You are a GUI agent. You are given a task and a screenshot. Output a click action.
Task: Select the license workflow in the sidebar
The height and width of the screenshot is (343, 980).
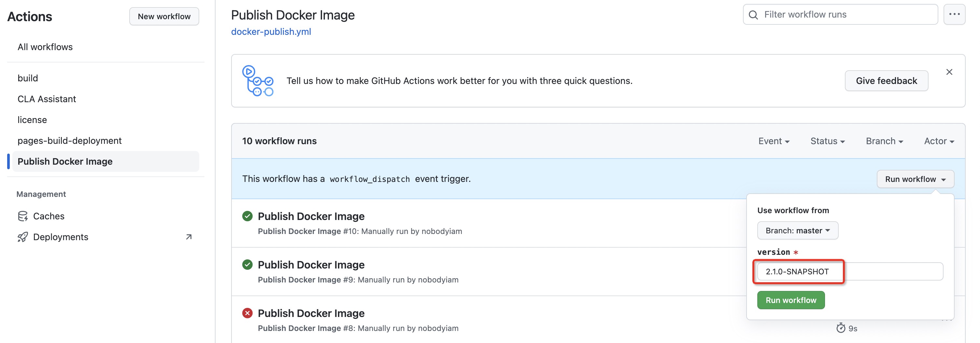(32, 119)
